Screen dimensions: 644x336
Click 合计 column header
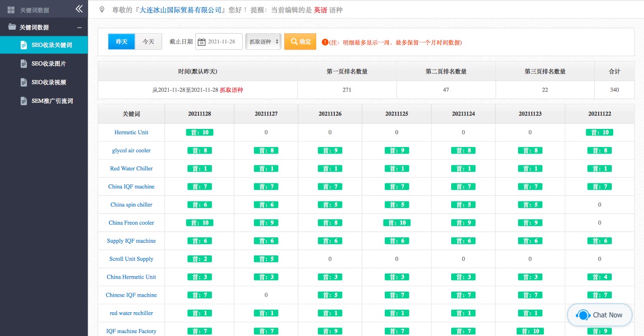pos(614,72)
